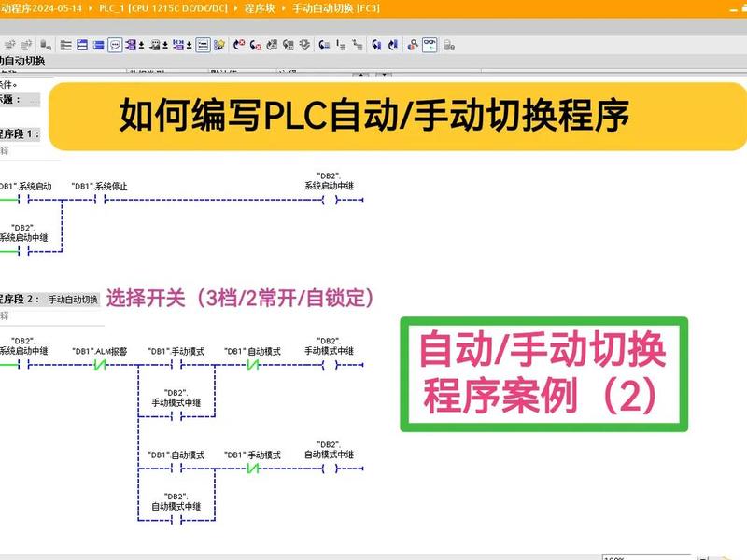
Task: Select the 自动模式中继 parallel contact
Action: click(x=176, y=520)
